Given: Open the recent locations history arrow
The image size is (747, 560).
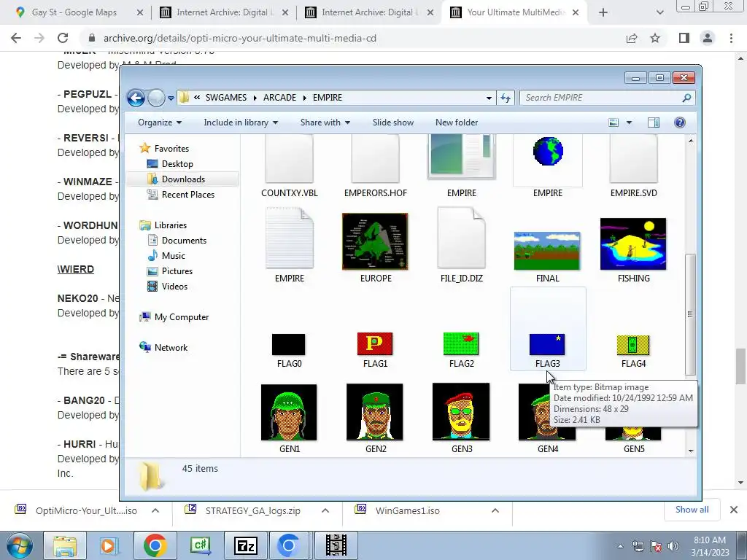Looking at the screenshot, I should pyautogui.click(x=171, y=98).
